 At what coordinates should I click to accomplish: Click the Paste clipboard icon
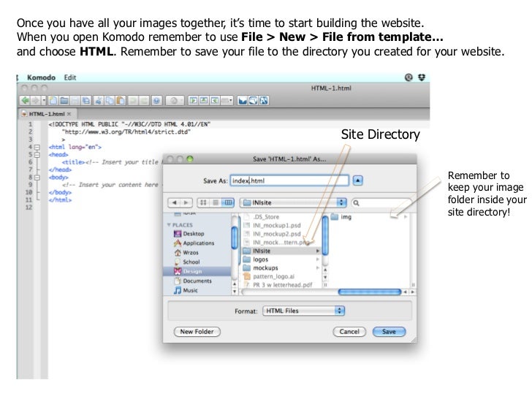coord(121,100)
